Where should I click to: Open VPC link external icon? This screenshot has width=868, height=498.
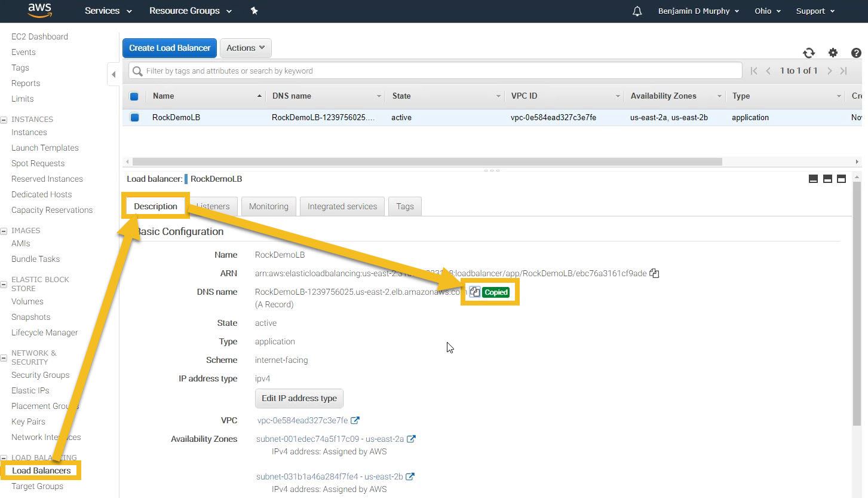coord(355,420)
